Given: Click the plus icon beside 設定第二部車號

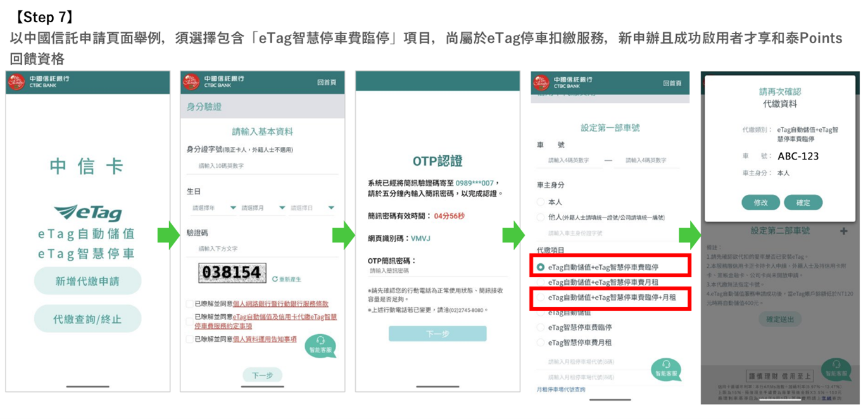Looking at the screenshot, I should click(843, 231).
